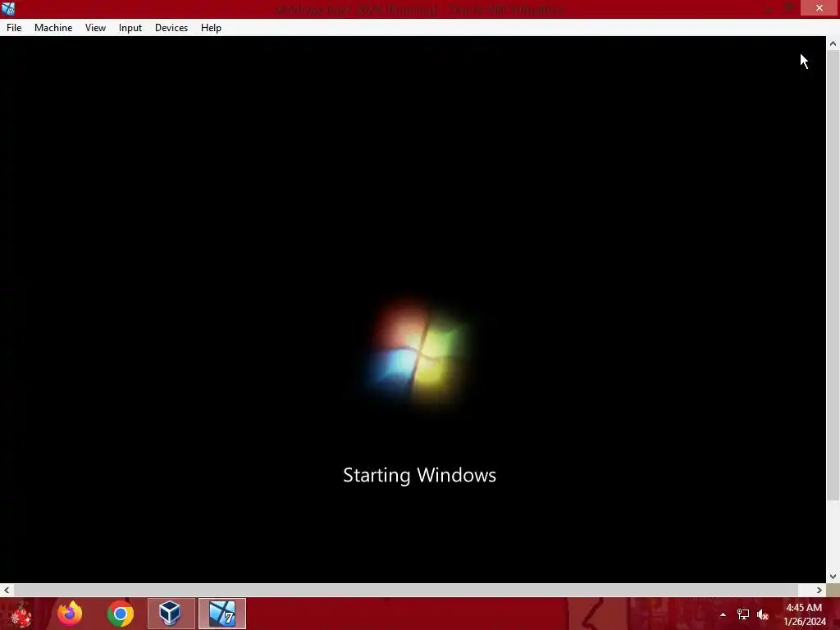
Task: Click the horizontal scrollbar left arrow
Action: [7, 590]
